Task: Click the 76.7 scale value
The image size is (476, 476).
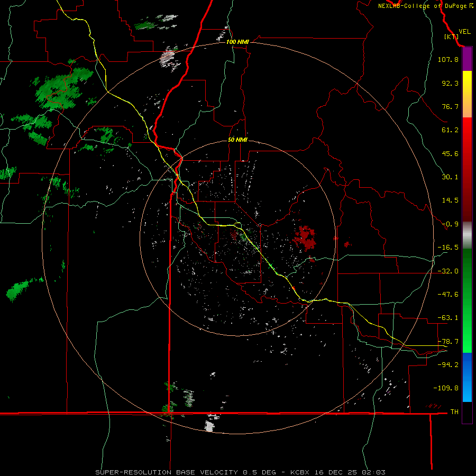Action: 450,106
